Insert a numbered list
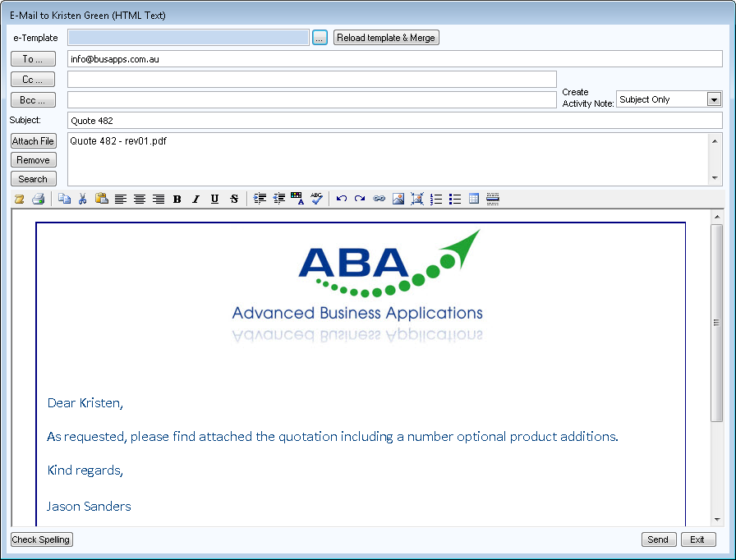736x560 pixels. pyautogui.click(x=436, y=200)
